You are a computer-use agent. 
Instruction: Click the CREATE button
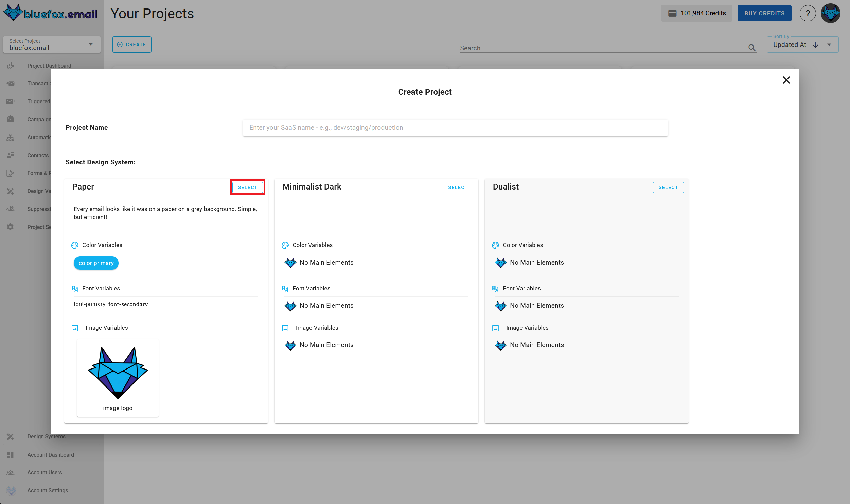point(132,44)
